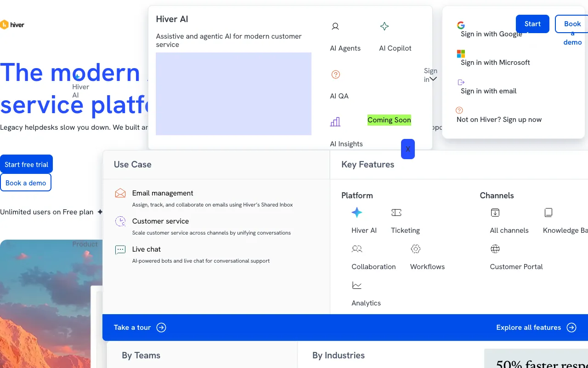Screen dimensions: 588x368
Task: Click the Ticketing ticket icon
Action: tap(396, 213)
